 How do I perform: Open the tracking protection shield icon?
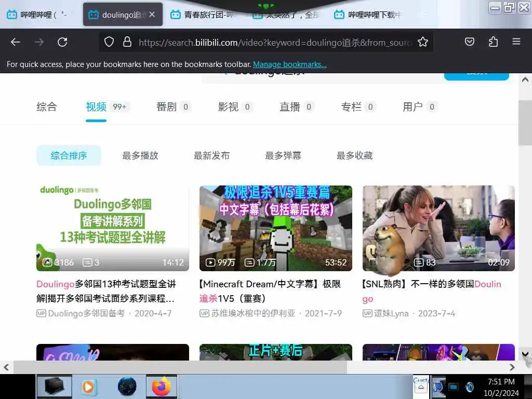click(109, 42)
